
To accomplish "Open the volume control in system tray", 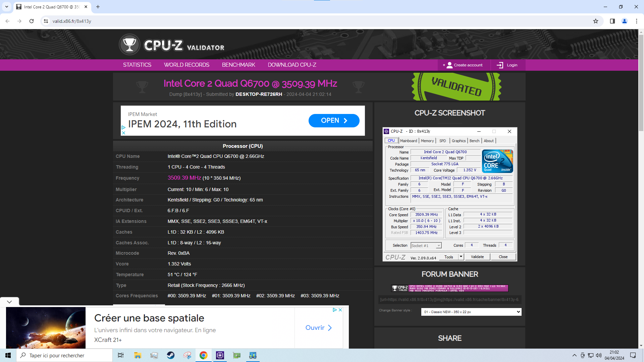I will point(599,355).
